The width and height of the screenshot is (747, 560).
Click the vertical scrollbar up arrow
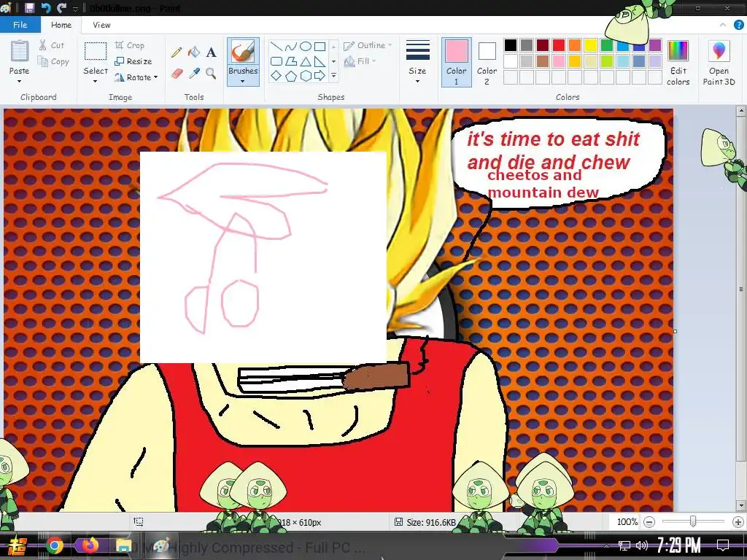pos(741,112)
